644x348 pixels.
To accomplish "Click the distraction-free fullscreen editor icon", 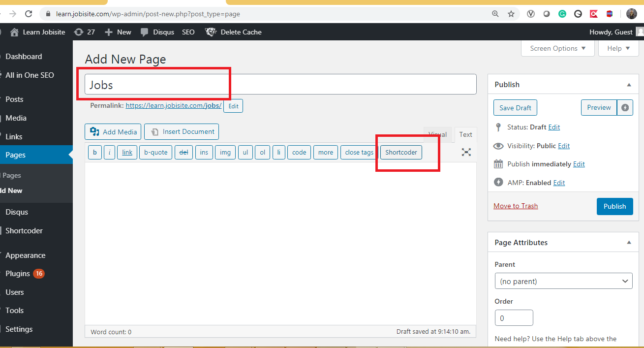I will [466, 152].
